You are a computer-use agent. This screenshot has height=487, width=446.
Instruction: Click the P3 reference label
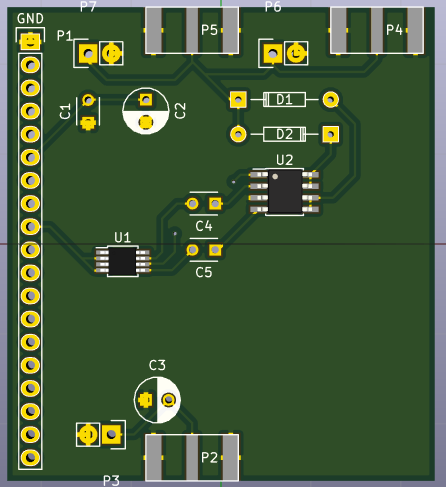click(x=111, y=481)
